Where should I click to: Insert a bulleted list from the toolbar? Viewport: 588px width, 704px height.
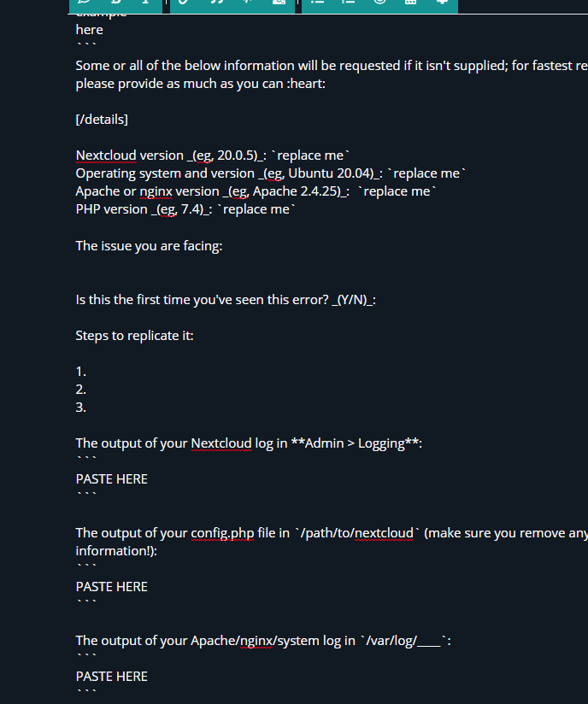tap(317, 2)
